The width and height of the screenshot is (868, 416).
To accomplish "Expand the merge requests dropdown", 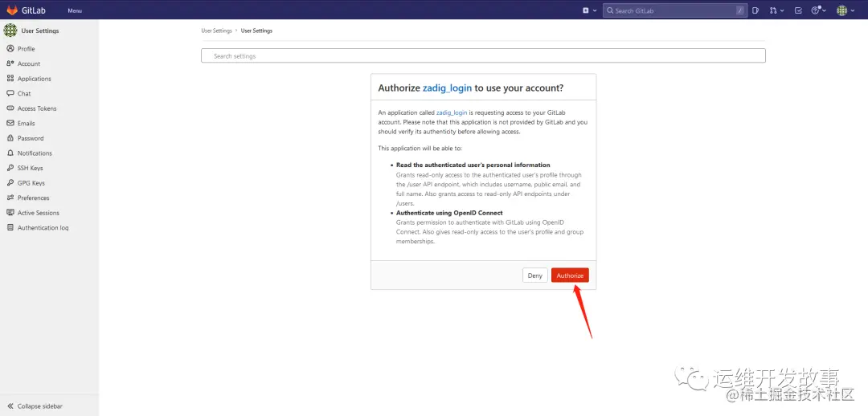I will coord(776,10).
